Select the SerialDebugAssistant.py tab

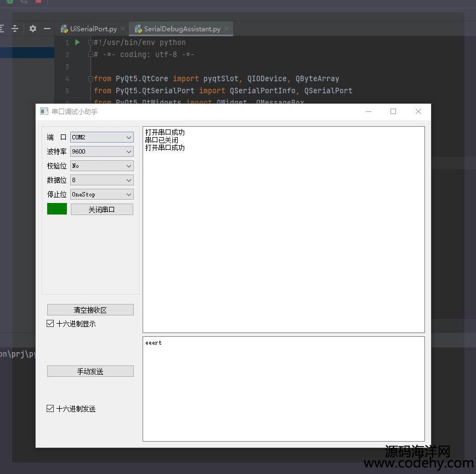(x=182, y=29)
